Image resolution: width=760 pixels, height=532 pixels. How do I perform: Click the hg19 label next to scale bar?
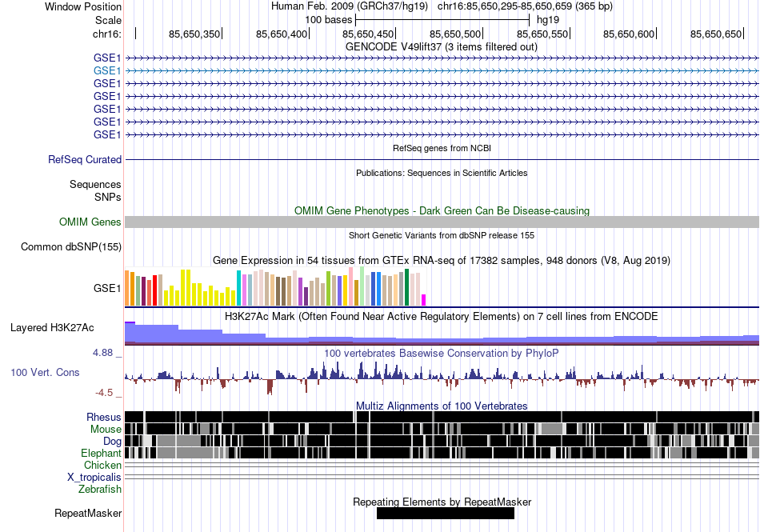click(548, 20)
